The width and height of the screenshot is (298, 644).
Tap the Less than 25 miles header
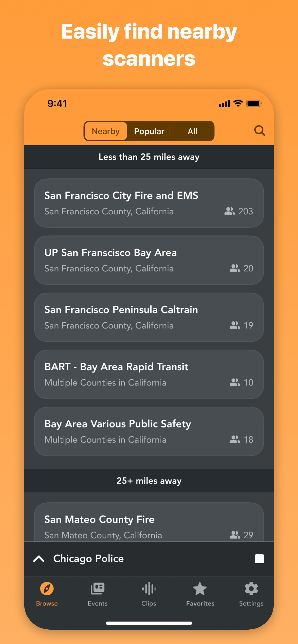[x=149, y=157]
